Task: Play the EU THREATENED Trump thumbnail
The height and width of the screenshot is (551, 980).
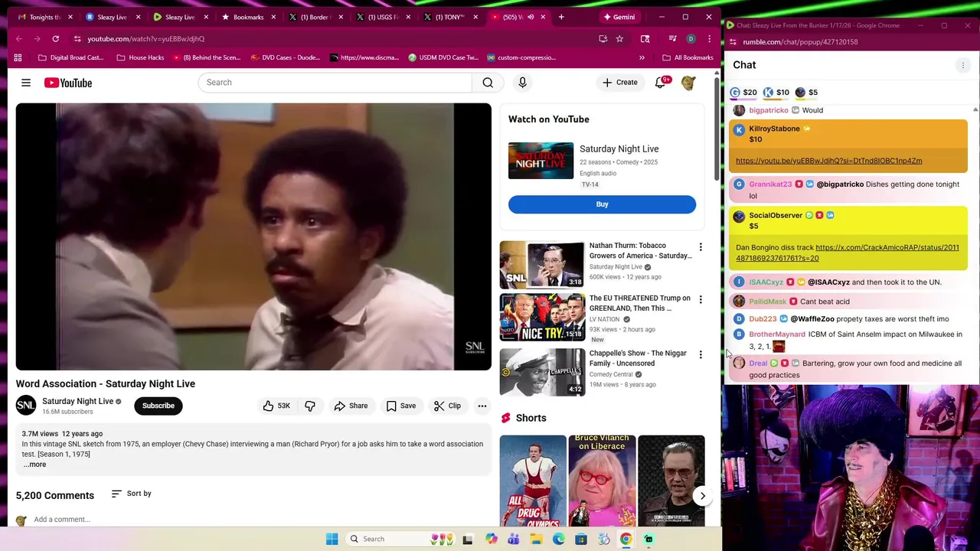Action: (x=542, y=318)
